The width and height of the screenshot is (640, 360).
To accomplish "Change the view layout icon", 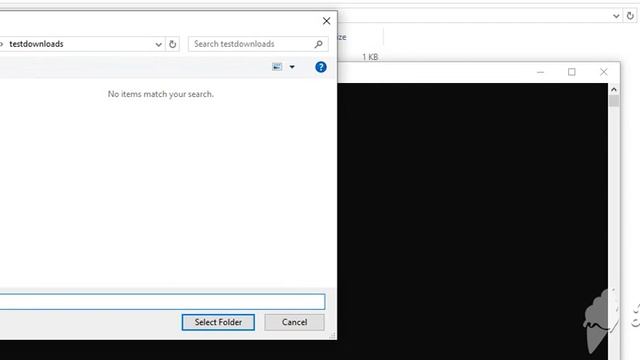I will tap(277, 67).
